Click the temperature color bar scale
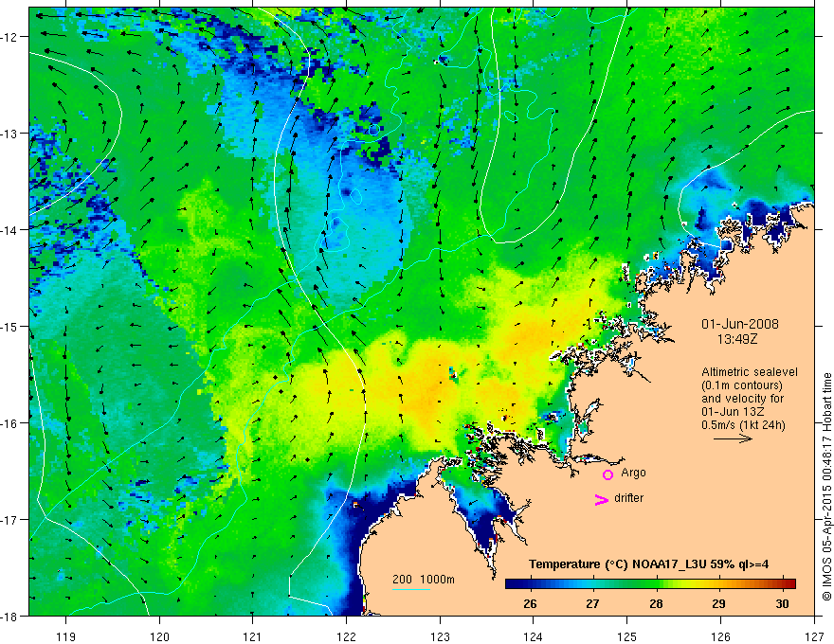 pyautogui.click(x=650, y=583)
